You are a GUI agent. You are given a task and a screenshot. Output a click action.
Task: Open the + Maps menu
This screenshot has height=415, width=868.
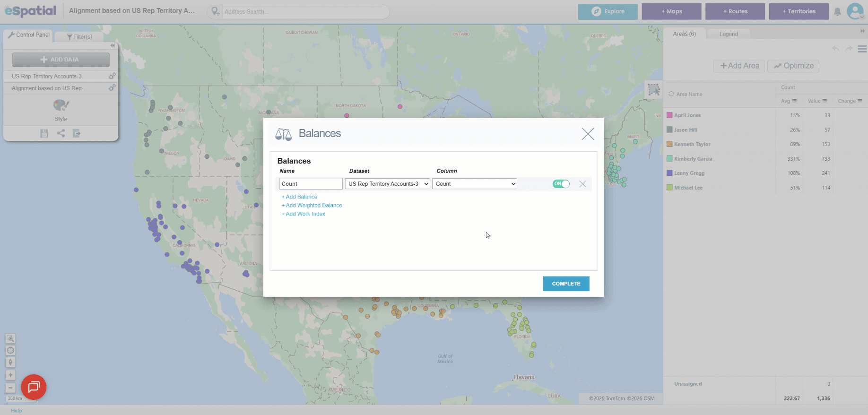(x=671, y=11)
